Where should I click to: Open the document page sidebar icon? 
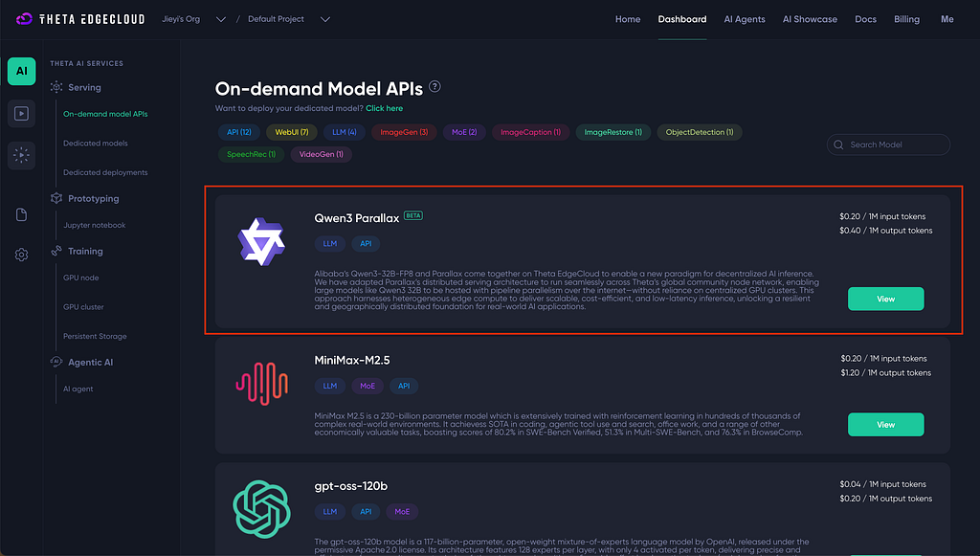[x=21, y=215]
